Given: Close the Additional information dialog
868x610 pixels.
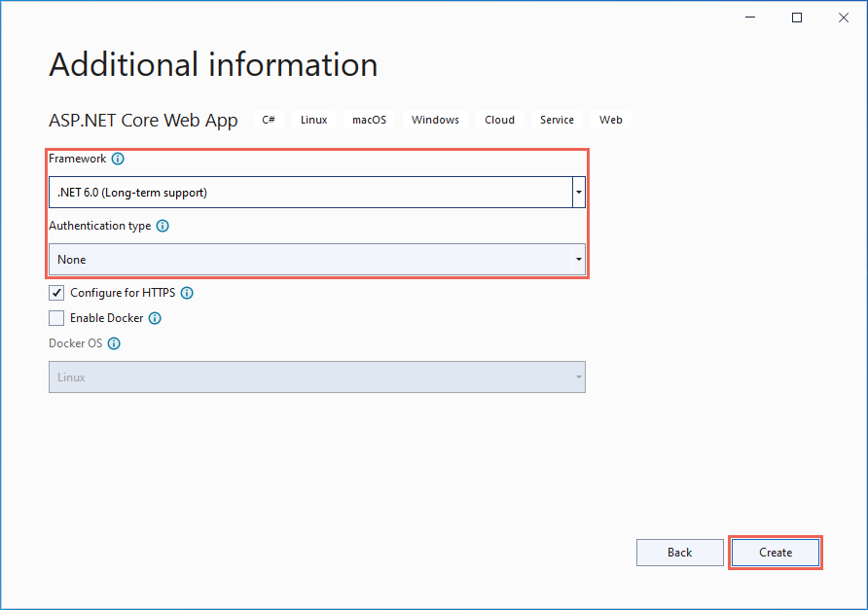Looking at the screenshot, I should 843,18.
